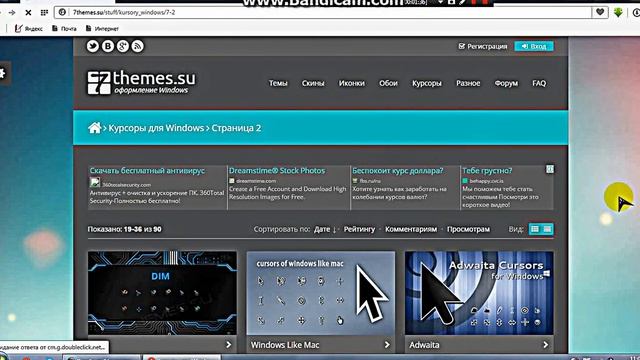Click Показано: 19-36 из 90 text
640x360 pixels.
click(124, 229)
